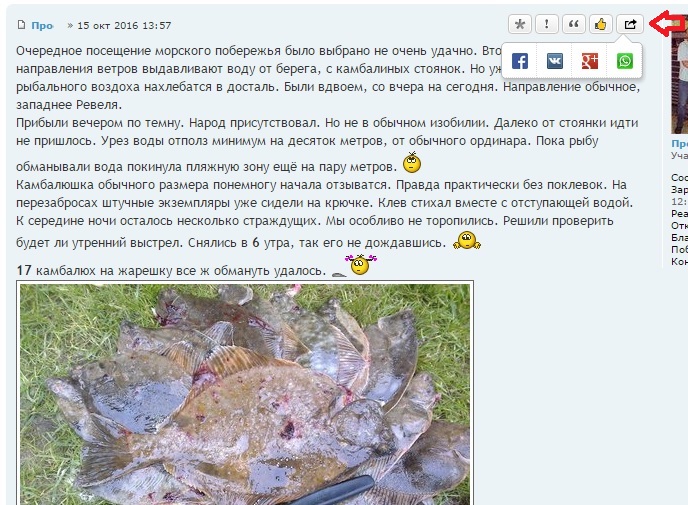The height and width of the screenshot is (505, 688).
Task: Open the author's avatar picture
Action: (x=679, y=82)
